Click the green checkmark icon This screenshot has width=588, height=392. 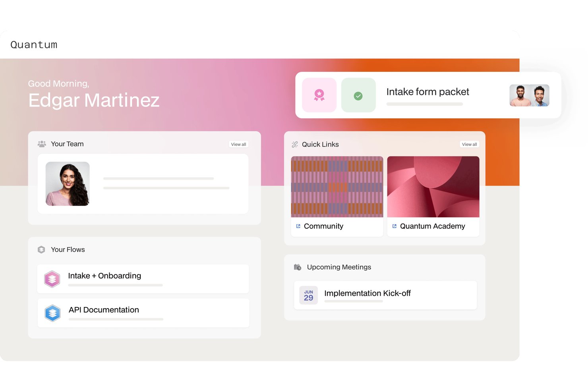coord(358,95)
